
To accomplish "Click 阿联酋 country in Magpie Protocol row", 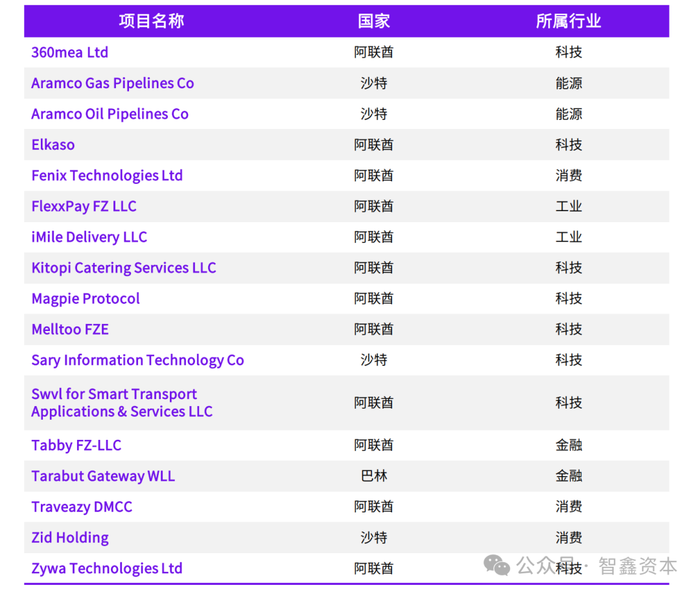I will pyautogui.click(x=374, y=299).
